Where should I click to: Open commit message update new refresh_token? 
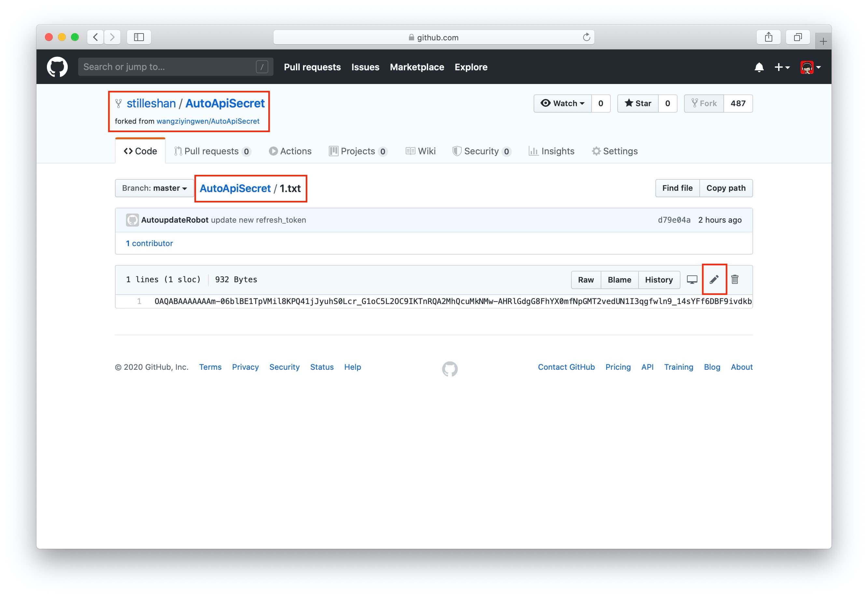pyautogui.click(x=259, y=220)
